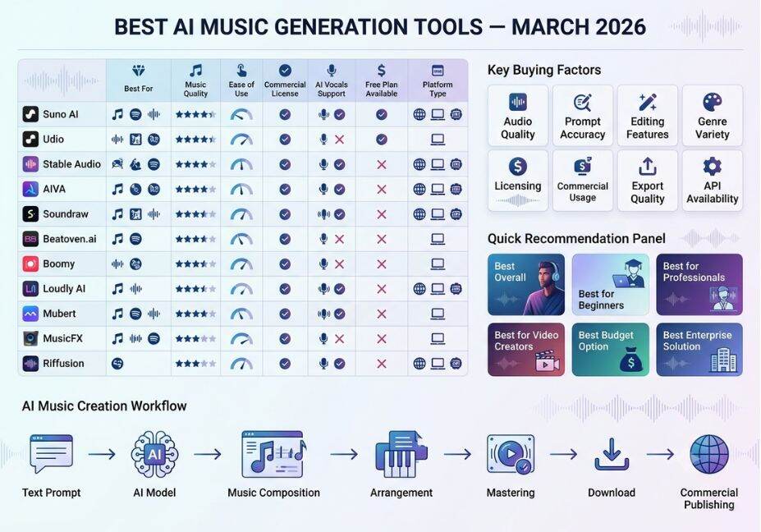
Task: Click MusicFX star rating
Action: [x=195, y=339]
